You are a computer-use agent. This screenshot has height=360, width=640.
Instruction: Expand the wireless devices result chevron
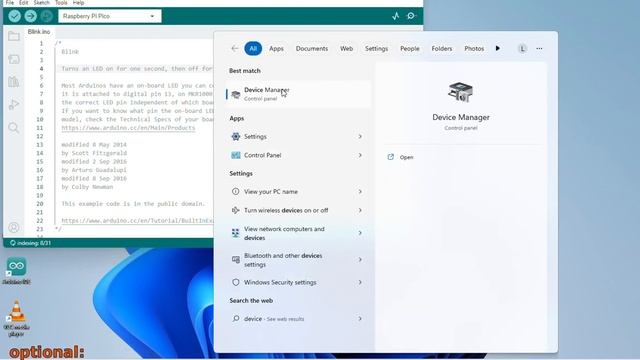coord(360,210)
